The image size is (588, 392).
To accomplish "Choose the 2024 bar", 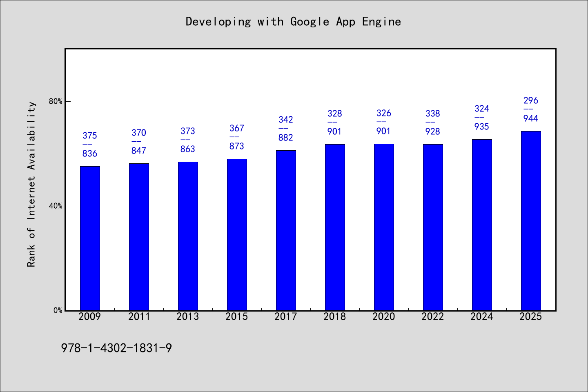I will coord(482,225).
